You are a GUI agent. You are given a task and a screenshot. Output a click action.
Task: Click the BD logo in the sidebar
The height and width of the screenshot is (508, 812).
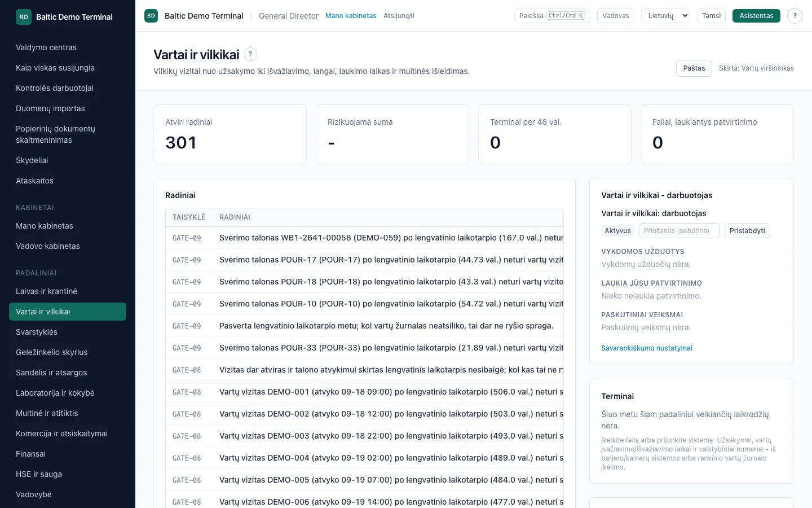(x=24, y=17)
